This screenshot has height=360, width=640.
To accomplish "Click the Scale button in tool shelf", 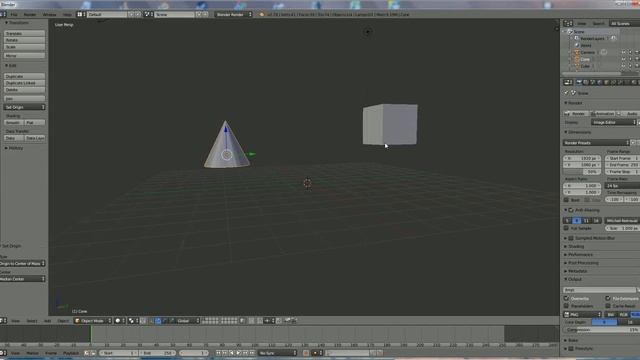I will 24,47.
